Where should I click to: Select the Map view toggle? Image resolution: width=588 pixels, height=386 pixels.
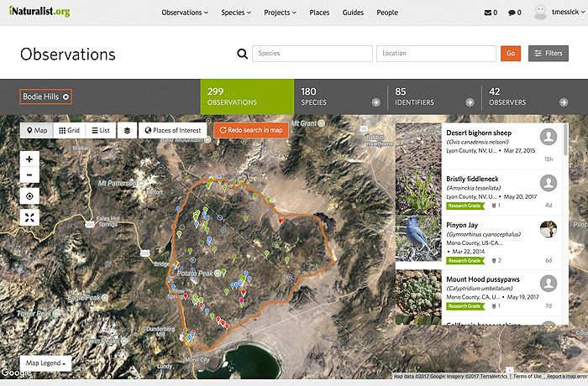37,130
